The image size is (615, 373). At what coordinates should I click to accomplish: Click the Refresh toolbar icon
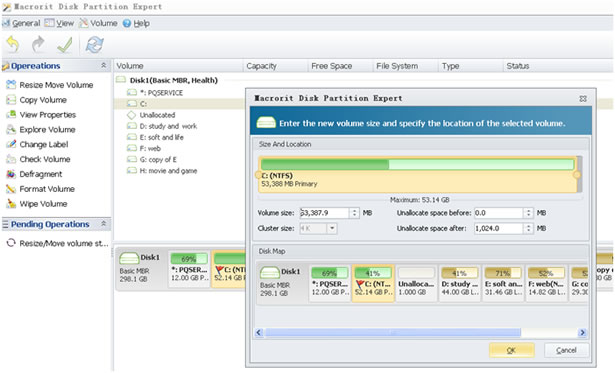click(x=95, y=45)
